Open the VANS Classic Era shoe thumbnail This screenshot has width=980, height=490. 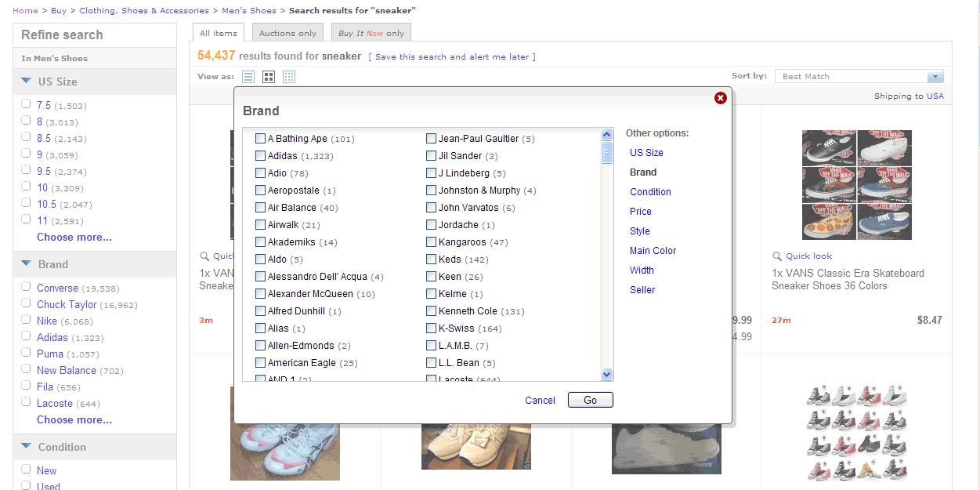(856, 185)
